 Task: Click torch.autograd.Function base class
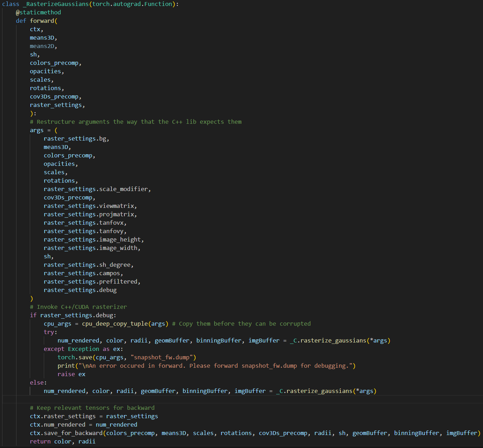pos(132,4)
